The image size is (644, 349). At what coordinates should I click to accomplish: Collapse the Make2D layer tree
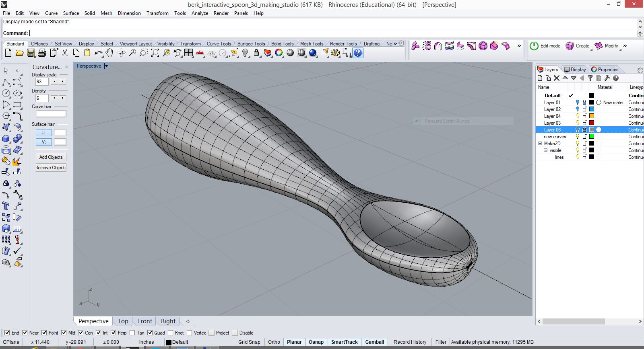[540, 144]
